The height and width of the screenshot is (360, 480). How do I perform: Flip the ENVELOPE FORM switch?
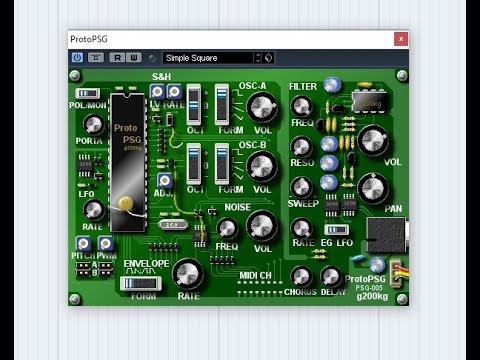coord(141,283)
